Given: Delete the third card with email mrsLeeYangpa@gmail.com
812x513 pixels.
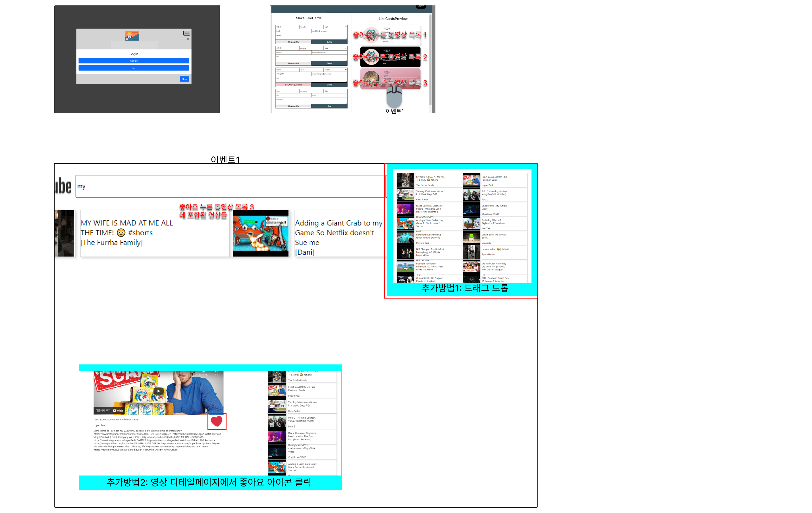Looking at the screenshot, I should [x=329, y=85].
